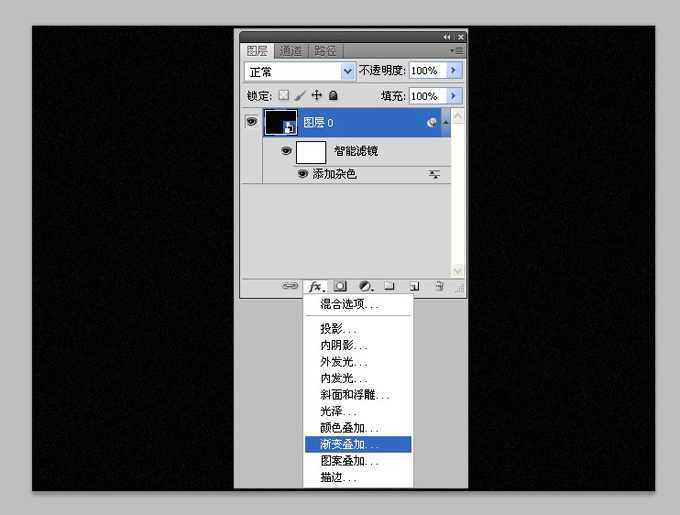680x515 pixels.
Task: Lock transparent pixels icon
Action: click(x=284, y=95)
